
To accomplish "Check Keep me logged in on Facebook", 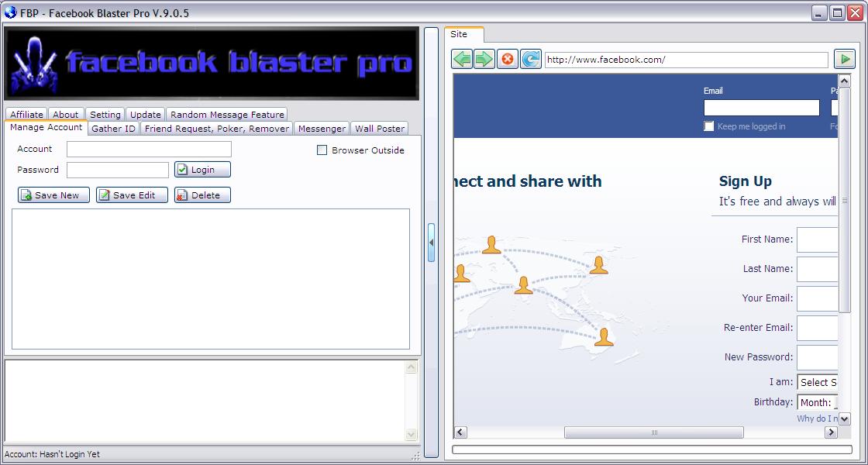I will (x=708, y=125).
